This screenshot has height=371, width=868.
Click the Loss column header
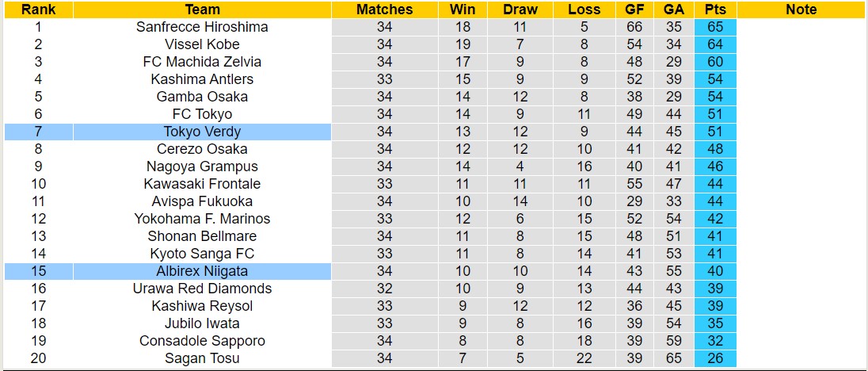point(584,10)
